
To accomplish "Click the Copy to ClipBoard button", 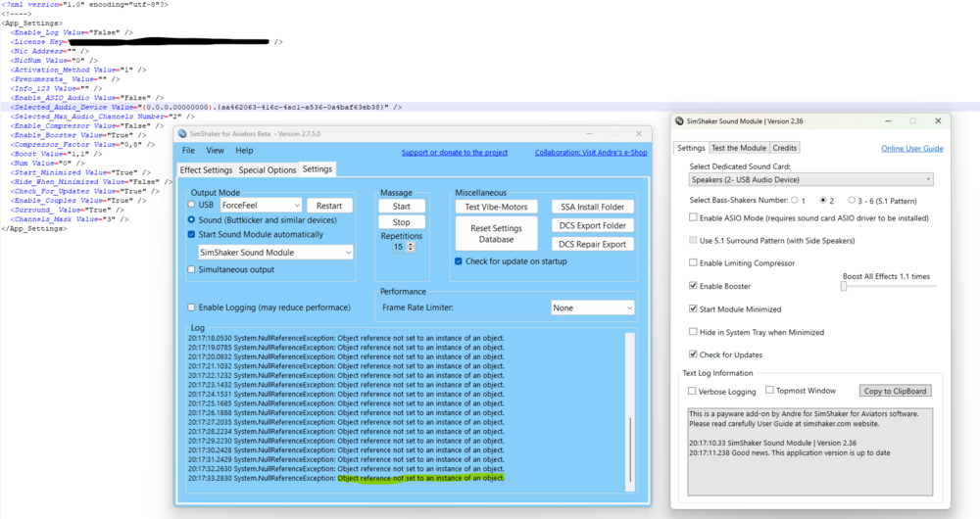I will pos(895,391).
